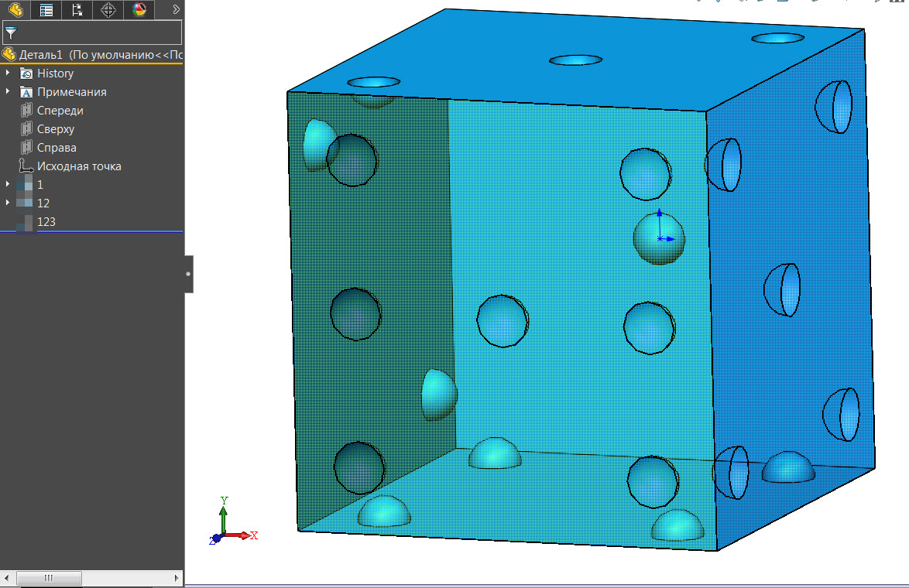The width and height of the screenshot is (909, 588).
Task: Switch to the DisplayManager colored sphere tab
Action: point(139,10)
